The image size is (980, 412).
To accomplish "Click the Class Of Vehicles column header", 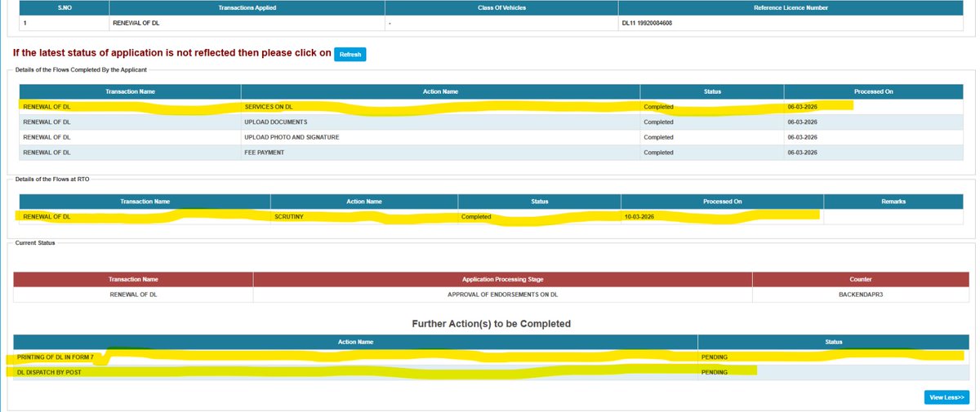I will click(x=501, y=7).
